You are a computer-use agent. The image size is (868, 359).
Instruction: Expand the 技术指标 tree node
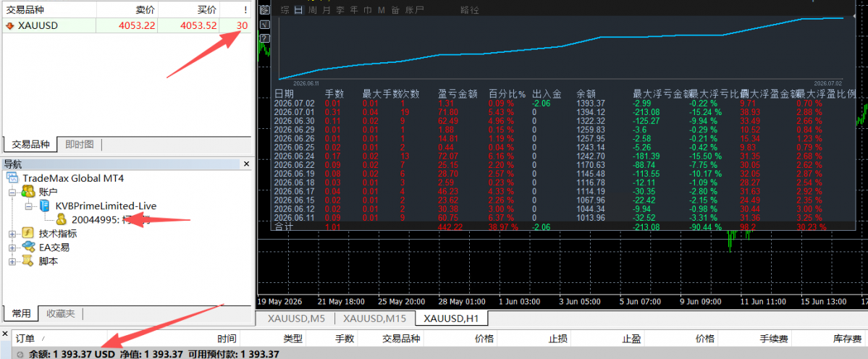pyautogui.click(x=12, y=234)
